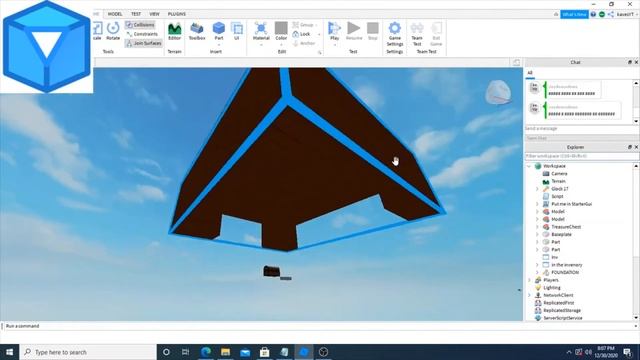Viewport: 640px width, 360px height.
Task: Expand the TreasureChest model
Action: point(537,227)
